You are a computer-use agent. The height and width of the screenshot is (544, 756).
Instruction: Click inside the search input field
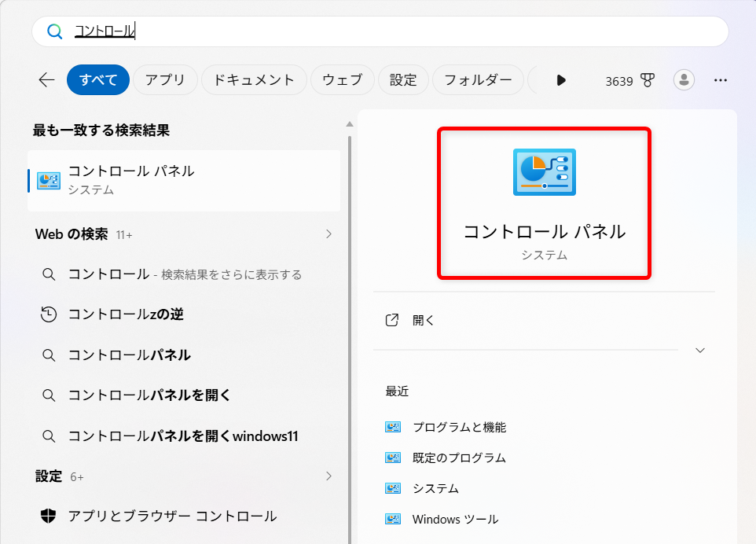[236, 31]
